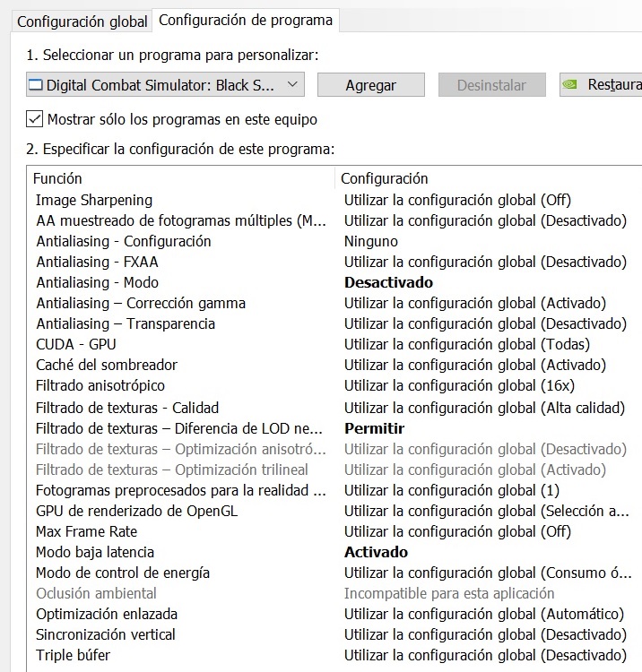
Task: Switch to the Configuración global tab
Action: click(x=82, y=21)
